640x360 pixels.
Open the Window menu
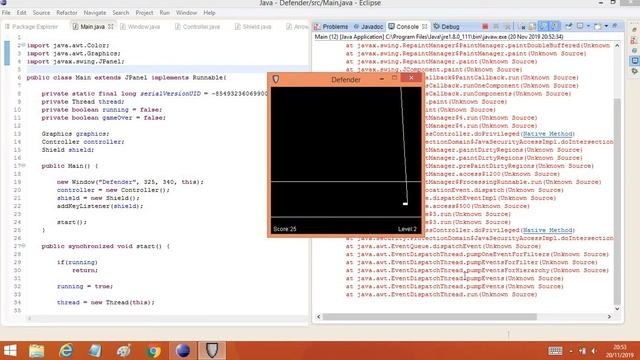186,13
